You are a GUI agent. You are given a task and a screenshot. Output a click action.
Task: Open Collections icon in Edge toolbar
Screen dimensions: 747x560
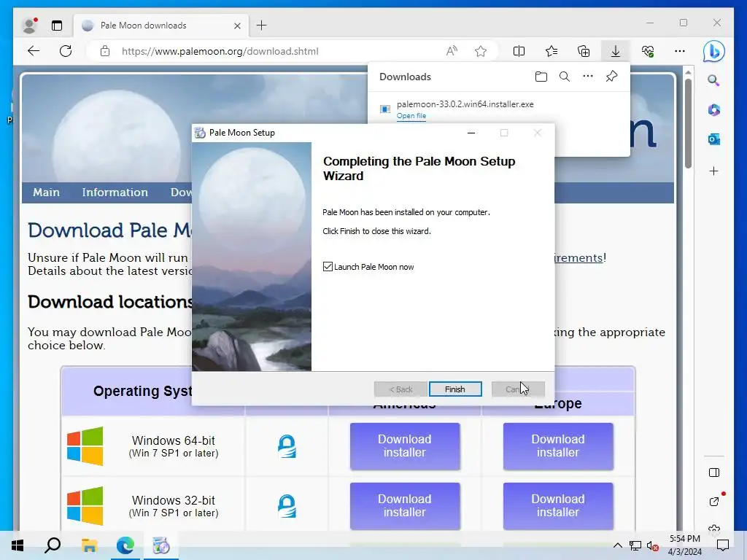(584, 51)
